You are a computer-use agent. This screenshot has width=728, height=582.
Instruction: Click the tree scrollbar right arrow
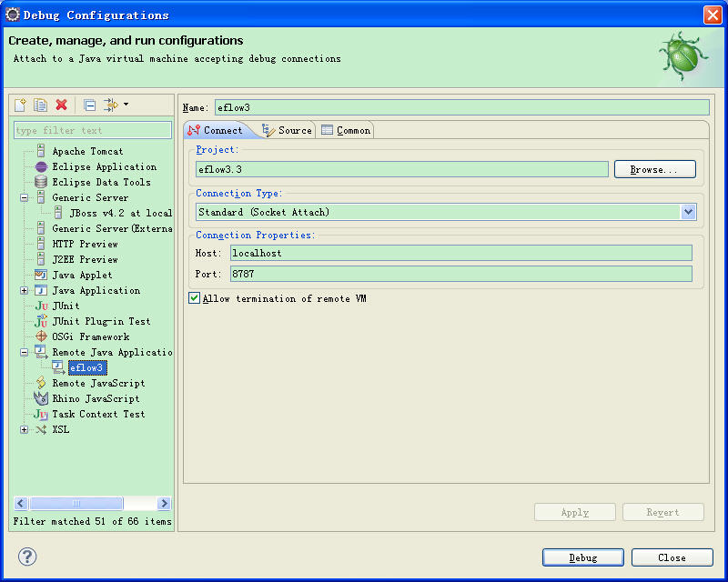click(164, 503)
